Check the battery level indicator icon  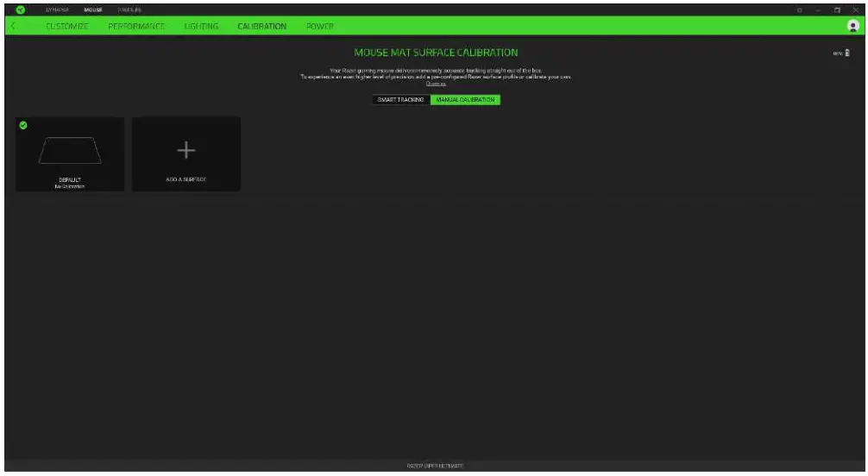[x=847, y=53]
